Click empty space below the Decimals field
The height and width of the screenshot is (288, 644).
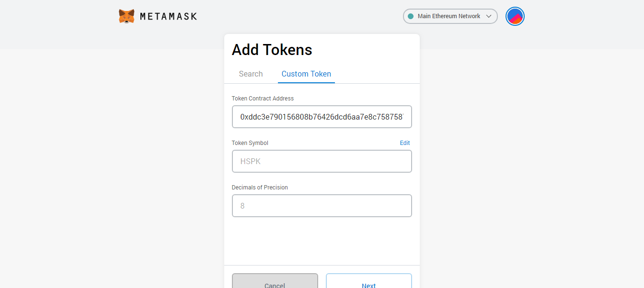[x=322, y=242]
